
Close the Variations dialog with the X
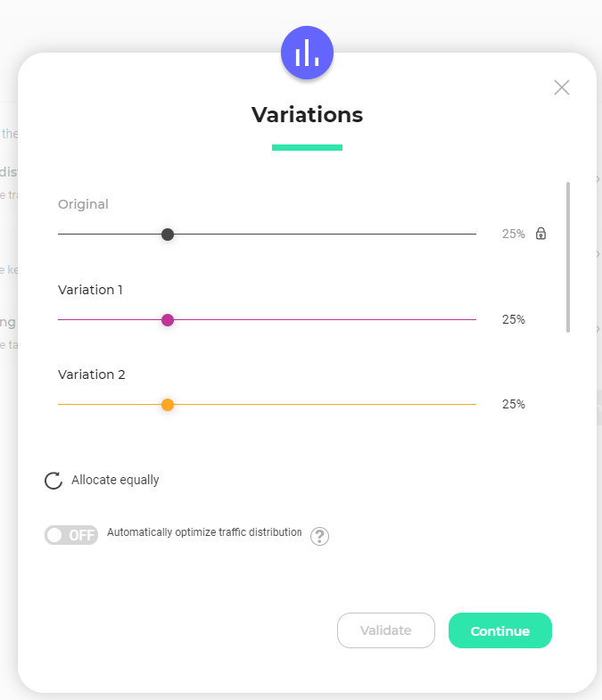(x=561, y=87)
